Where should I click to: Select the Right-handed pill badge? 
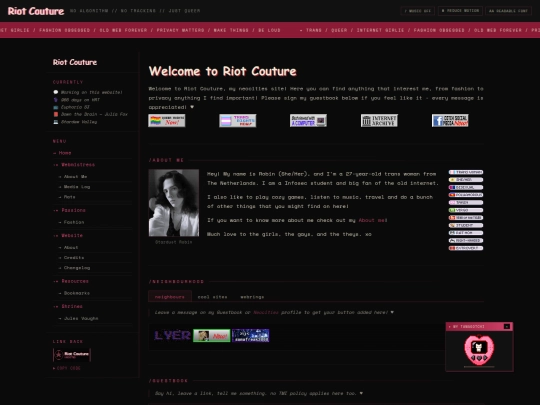point(466,240)
